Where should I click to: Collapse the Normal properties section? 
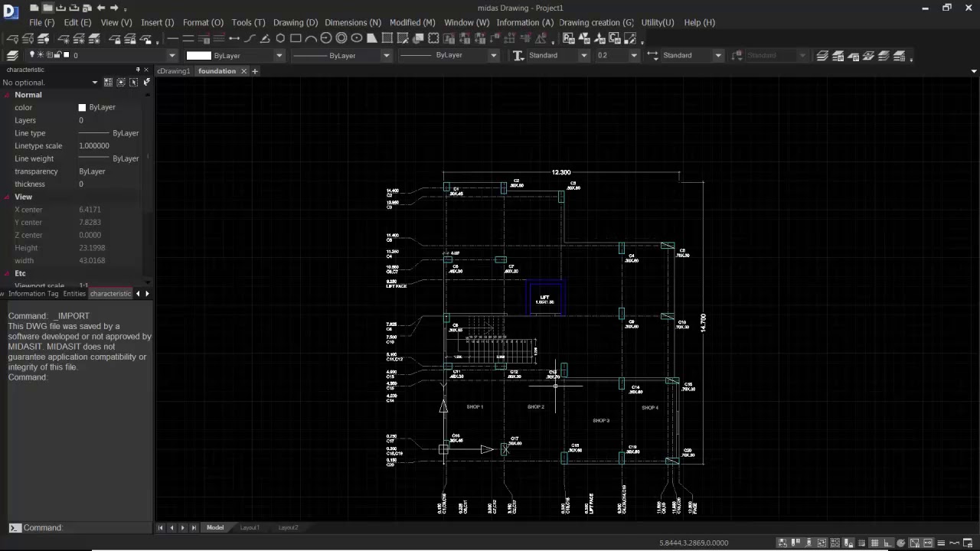click(x=8, y=95)
